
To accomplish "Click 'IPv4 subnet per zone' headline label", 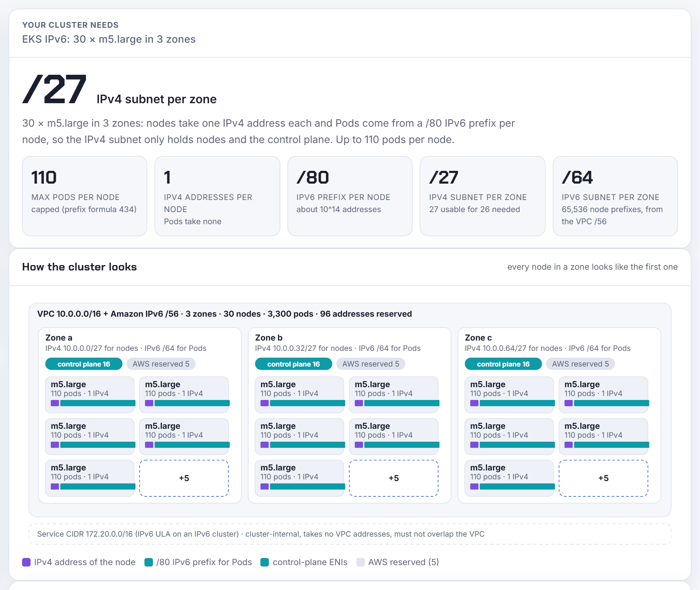I will point(157,99).
